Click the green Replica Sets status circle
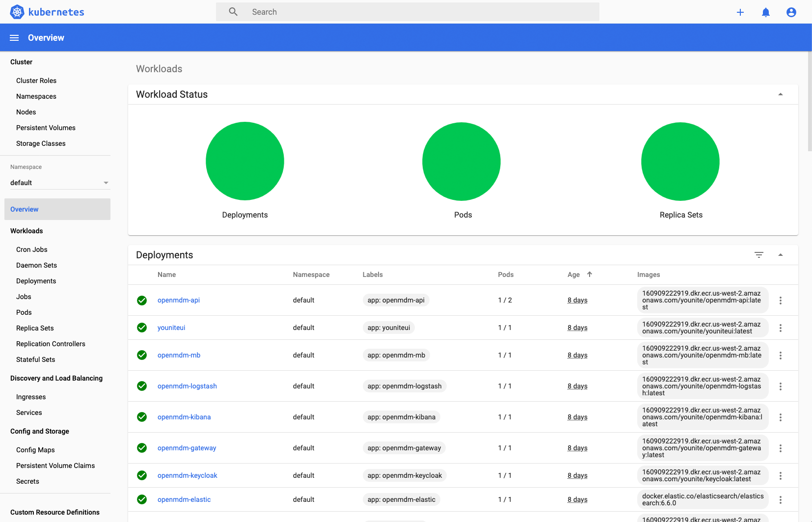Viewport: 812px width, 522px height. tap(680, 162)
